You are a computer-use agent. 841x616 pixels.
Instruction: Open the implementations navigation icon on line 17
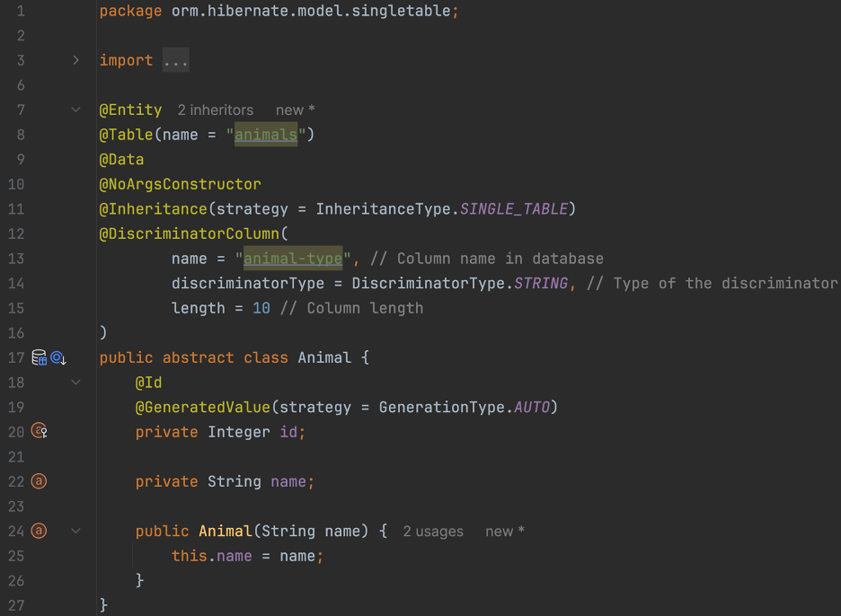click(x=58, y=357)
